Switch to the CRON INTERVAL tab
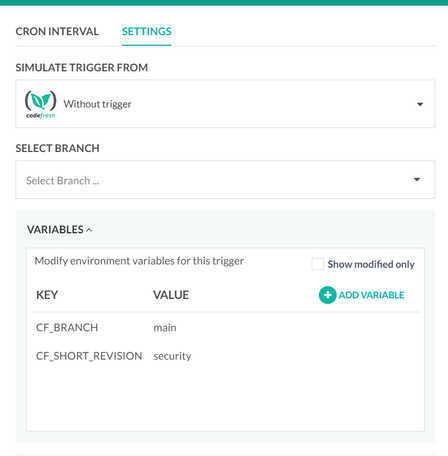Image resolution: width=448 pixels, height=456 pixels. [x=57, y=31]
